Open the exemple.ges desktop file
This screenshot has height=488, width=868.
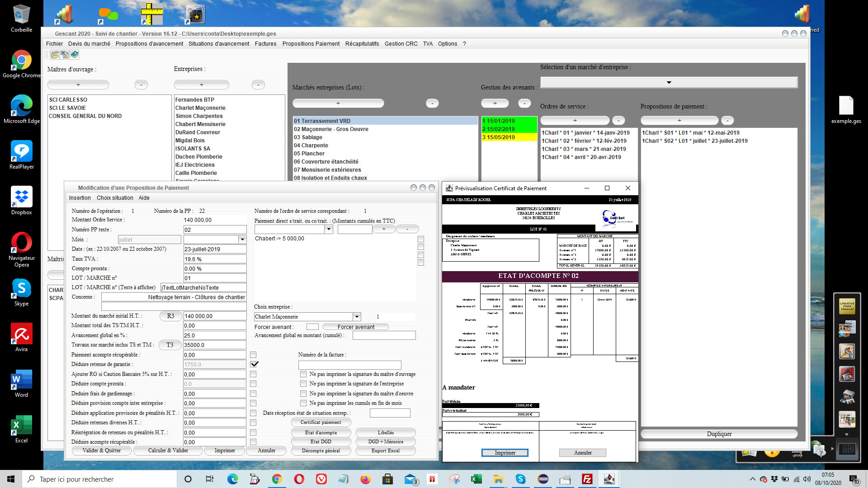(846, 110)
